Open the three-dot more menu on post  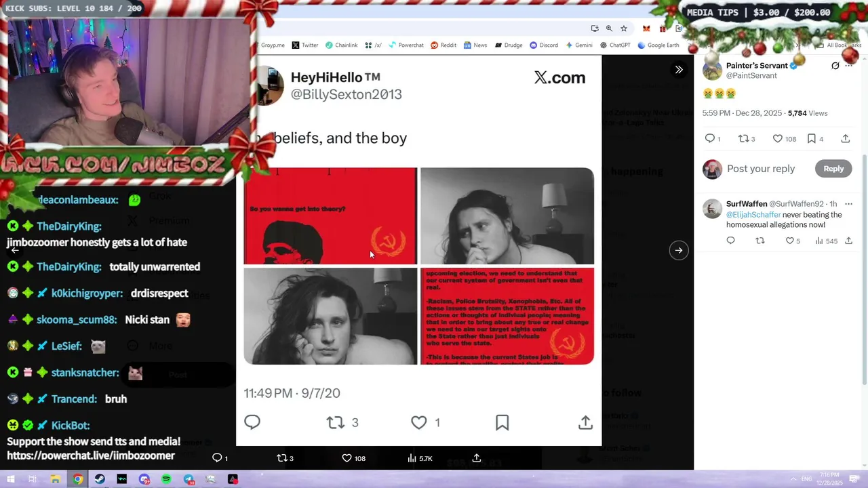click(x=848, y=66)
